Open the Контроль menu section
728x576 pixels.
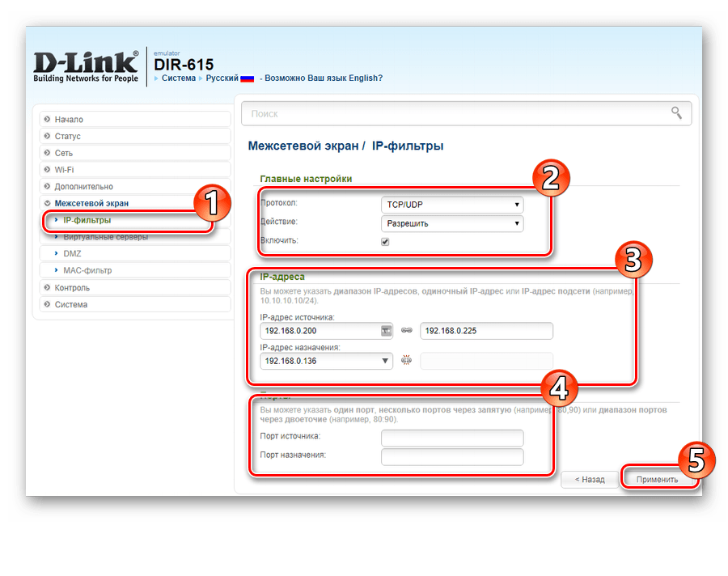[135, 287]
